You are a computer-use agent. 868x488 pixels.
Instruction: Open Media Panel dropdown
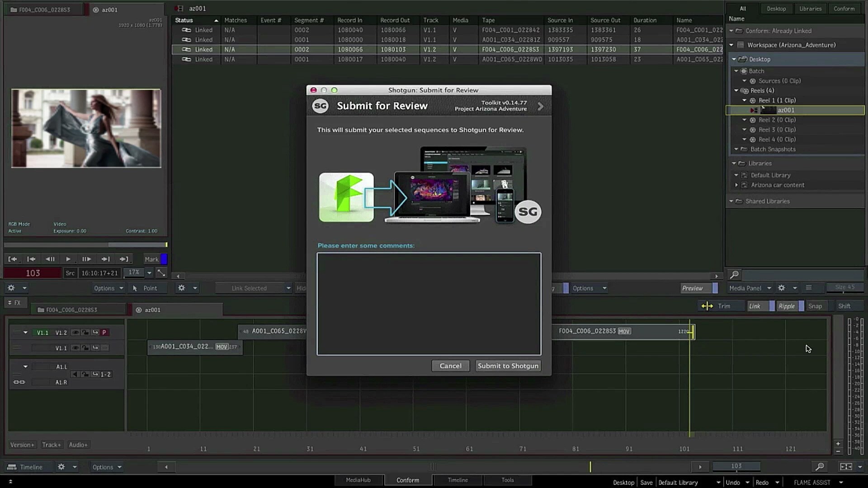coord(750,288)
